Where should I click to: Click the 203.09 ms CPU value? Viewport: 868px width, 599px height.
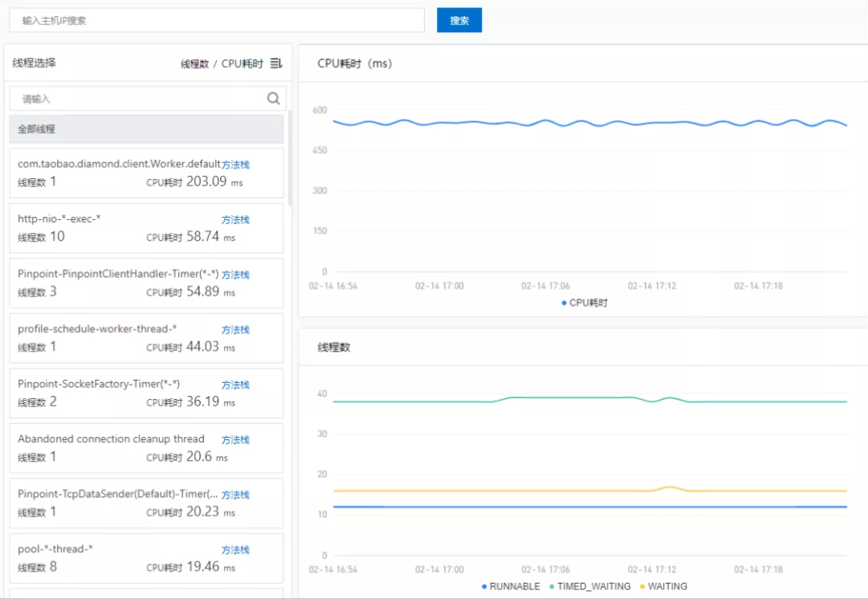pyautogui.click(x=214, y=181)
